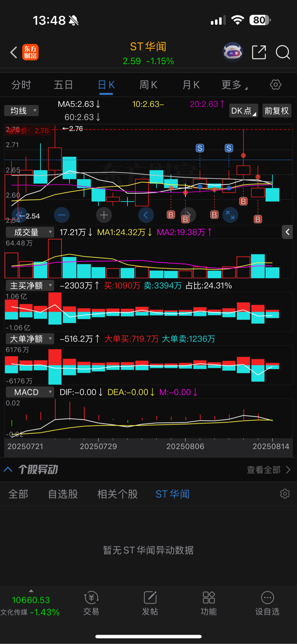Switch to 五日 chart tab

[x=63, y=85]
